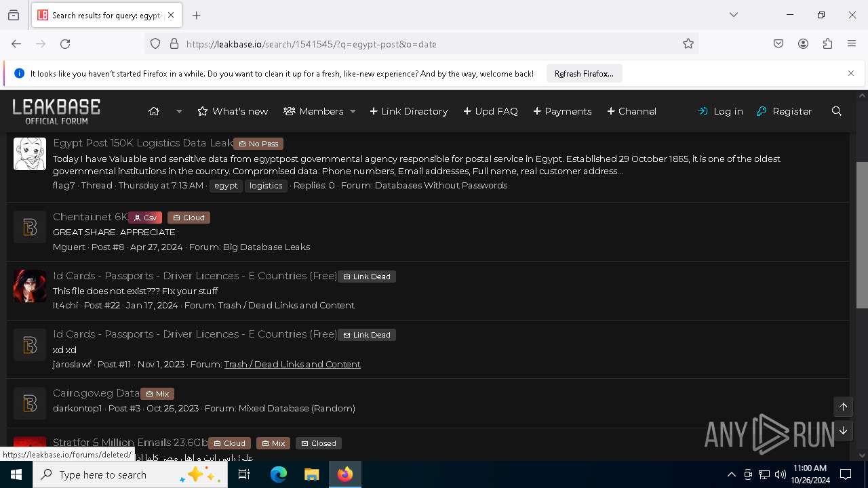Viewport: 868px width, 488px height.
Task: Open Mguert user avatar
Action: point(30,227)
